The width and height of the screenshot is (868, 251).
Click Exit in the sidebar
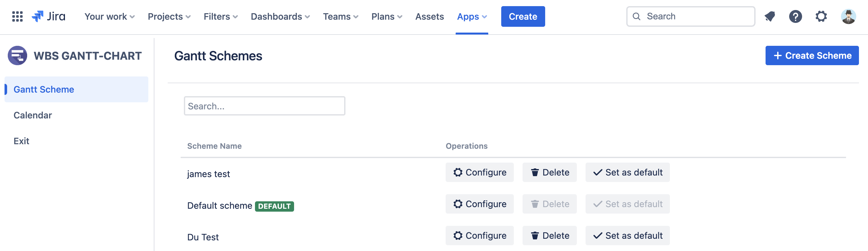(21, 141)
